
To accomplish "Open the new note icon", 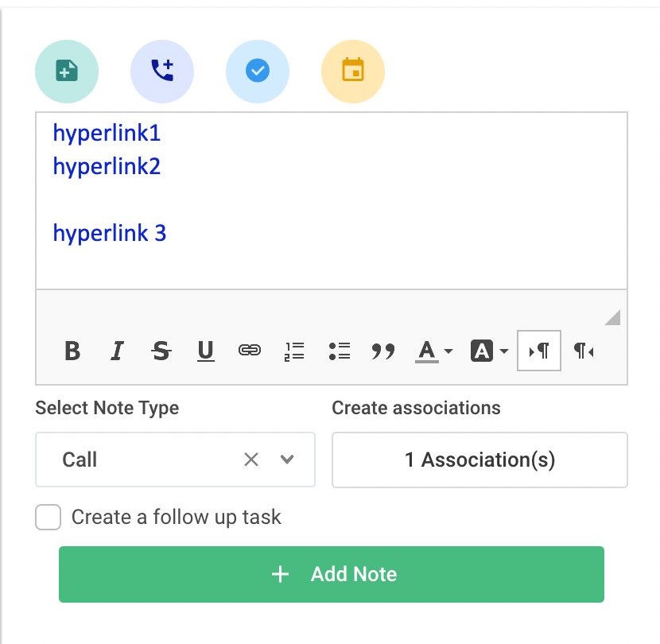I will click(67, 71).
